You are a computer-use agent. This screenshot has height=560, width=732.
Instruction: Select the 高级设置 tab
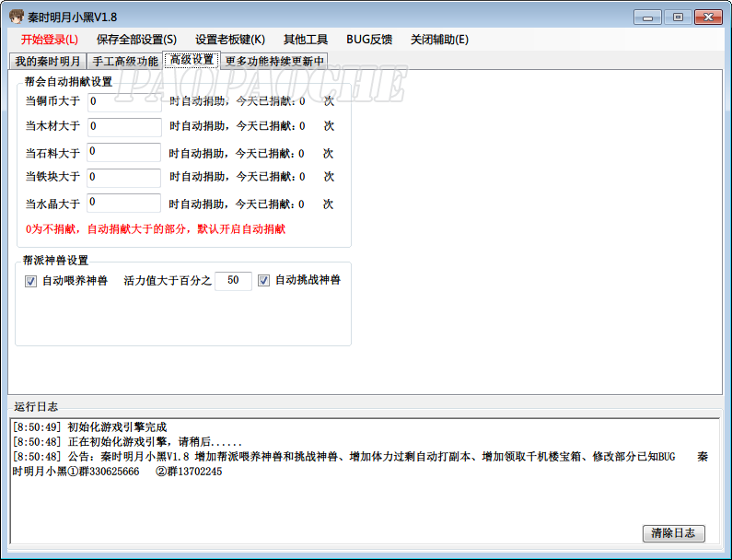192,60
